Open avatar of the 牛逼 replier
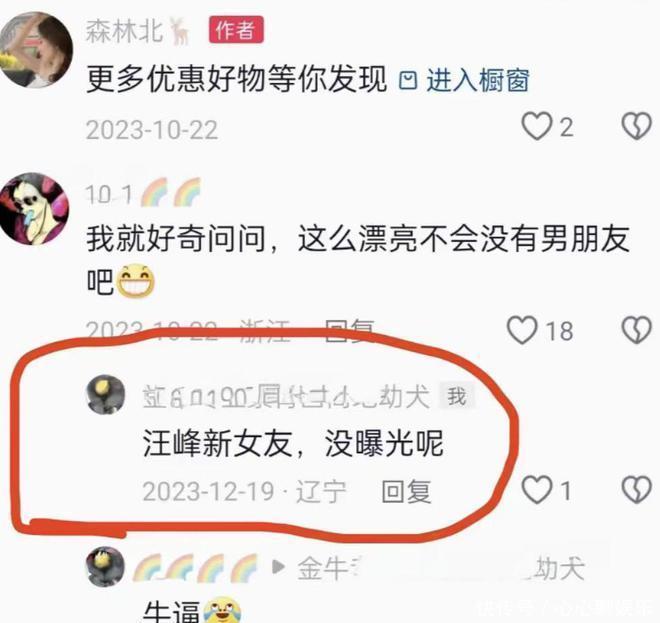 105,567
